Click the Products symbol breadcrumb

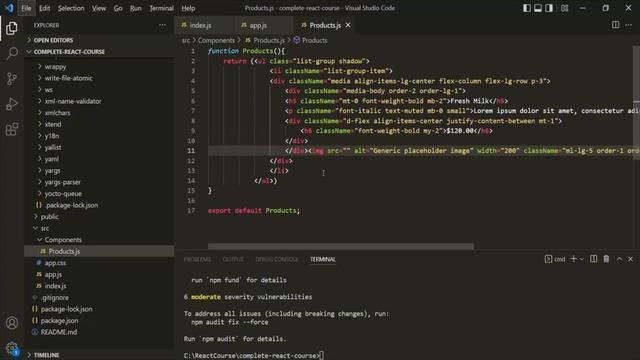pyautogui.click(x=311, y=40)
